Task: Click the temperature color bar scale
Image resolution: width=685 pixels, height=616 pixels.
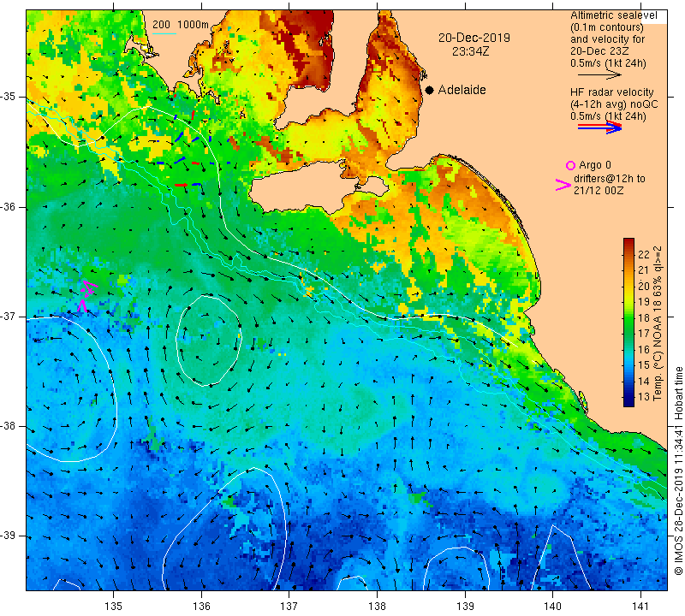Action: 628,323
